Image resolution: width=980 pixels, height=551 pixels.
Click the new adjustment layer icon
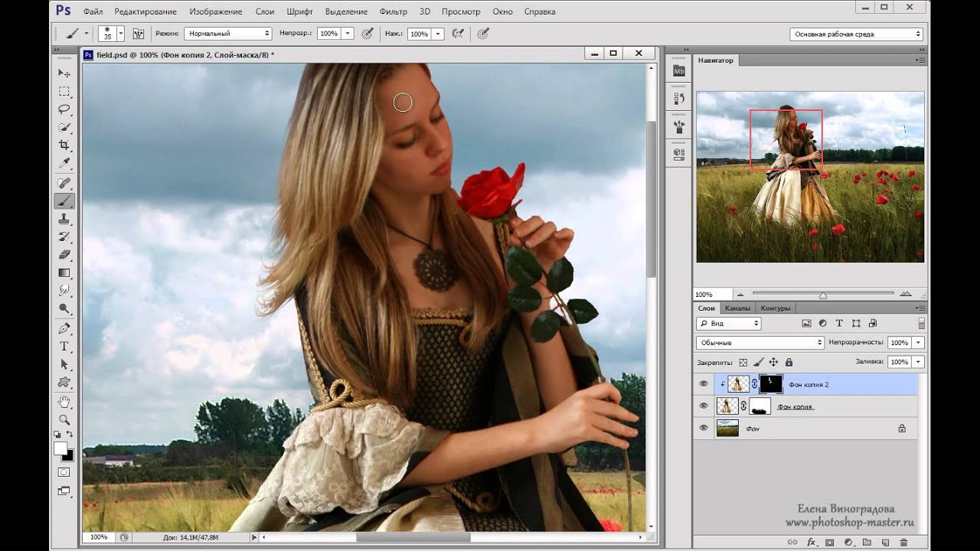pos(848,543)
